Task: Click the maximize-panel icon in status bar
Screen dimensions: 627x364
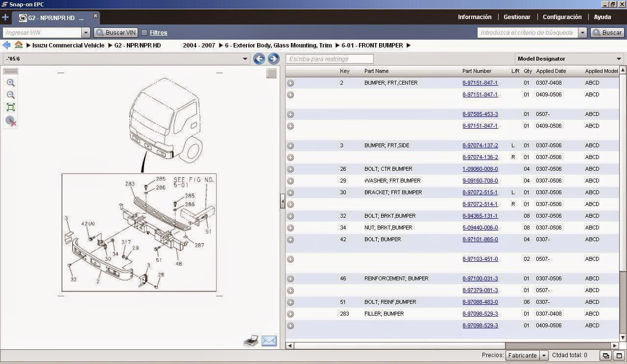Action: pyautogui.click(x=619, y=356)
